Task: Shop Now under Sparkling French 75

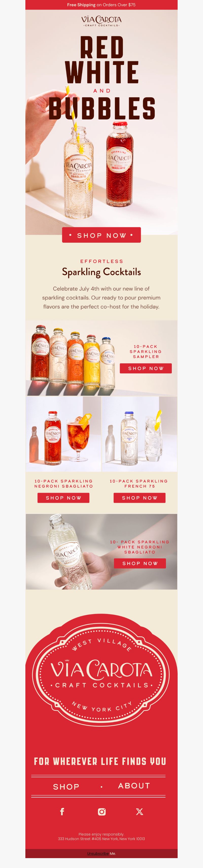Action: tap(140, 498)
